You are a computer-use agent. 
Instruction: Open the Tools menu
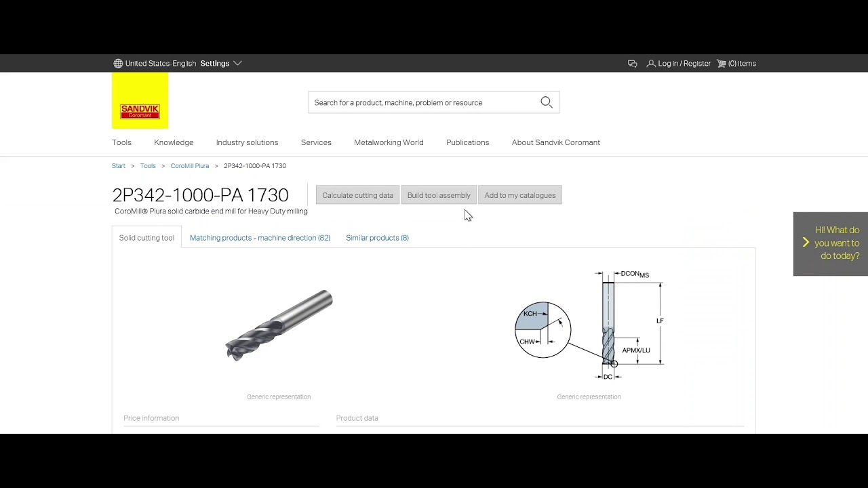(x=121, y=142)
